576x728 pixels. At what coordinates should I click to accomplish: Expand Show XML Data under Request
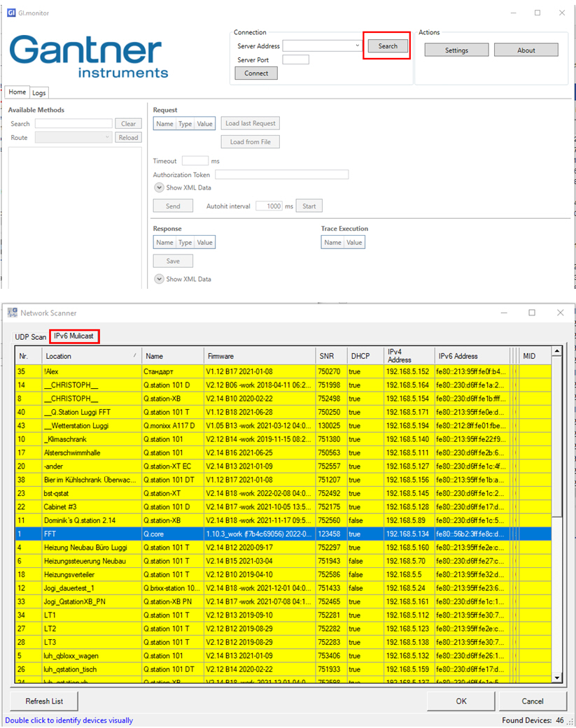pos(160,187)
